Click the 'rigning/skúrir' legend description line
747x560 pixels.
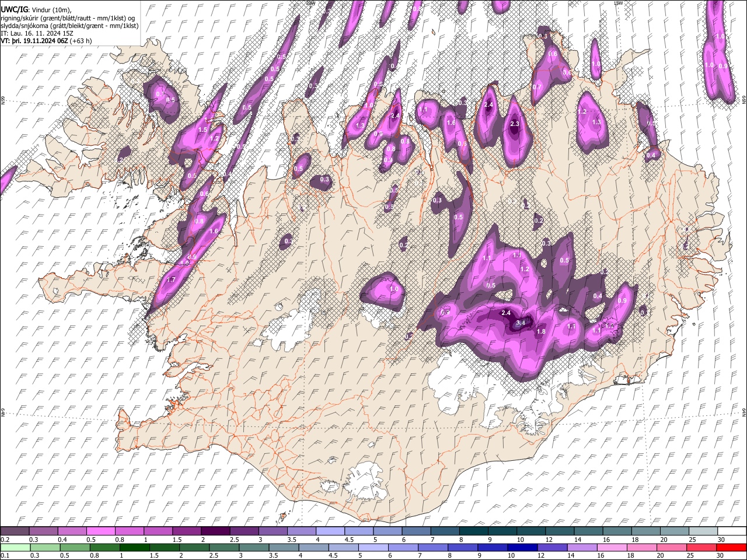pyautogui.click(x=68, y=17)
